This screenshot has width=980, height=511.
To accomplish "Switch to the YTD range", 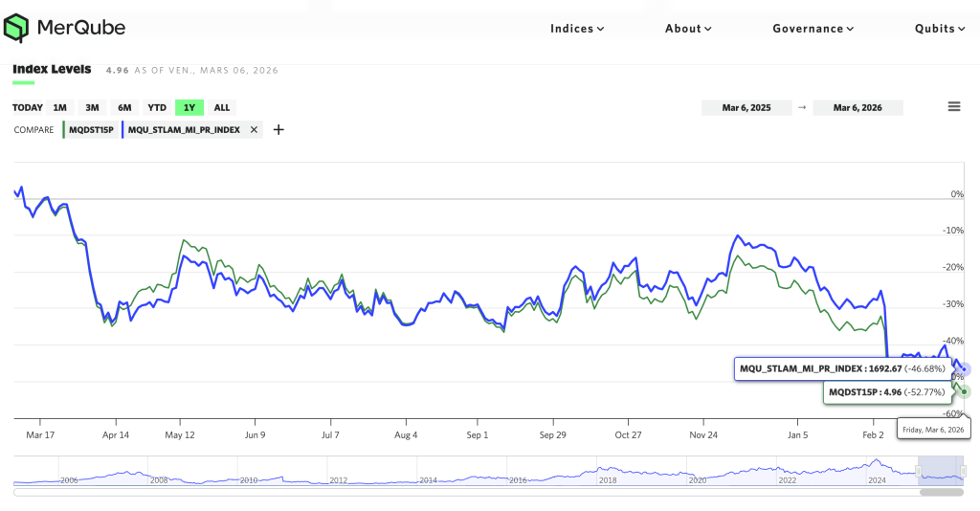I will coord(157,108).
